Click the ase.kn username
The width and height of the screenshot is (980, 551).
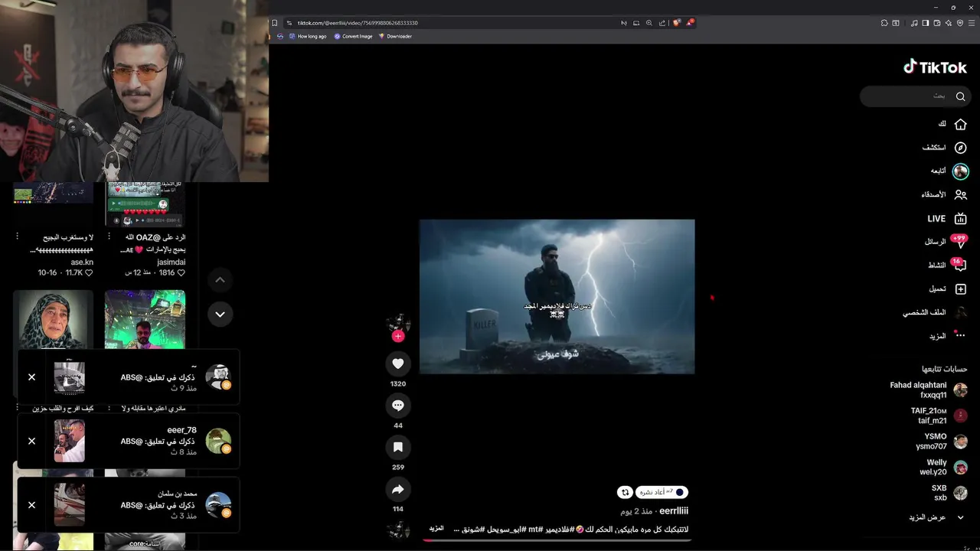pos(82,262)
